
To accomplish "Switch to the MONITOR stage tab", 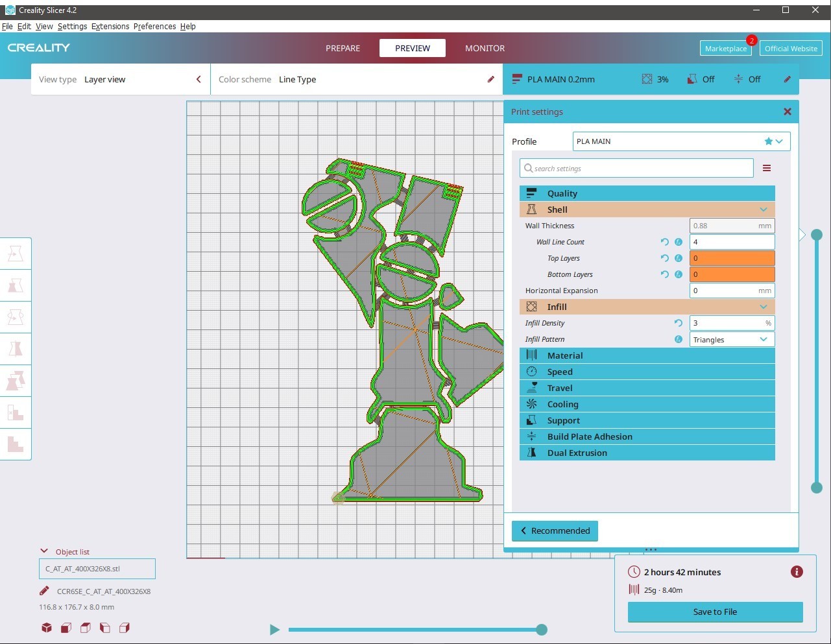I will 485,48.
